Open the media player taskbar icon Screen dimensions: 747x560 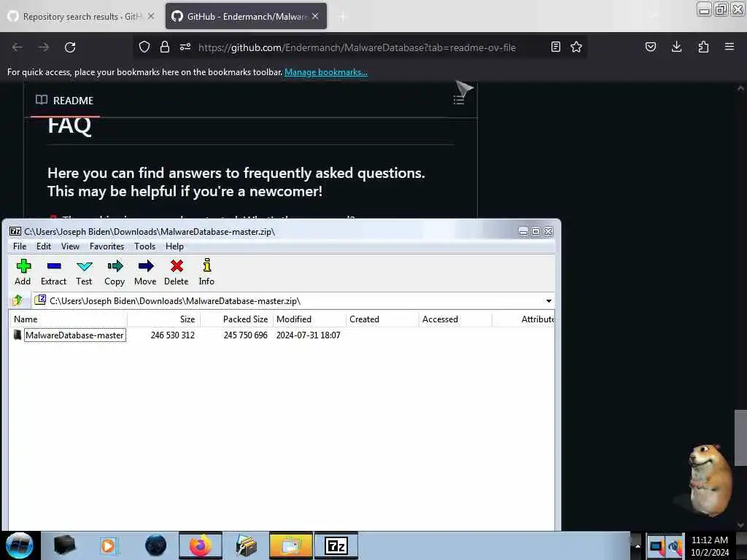pyautogui.click(x=109, y=545)
